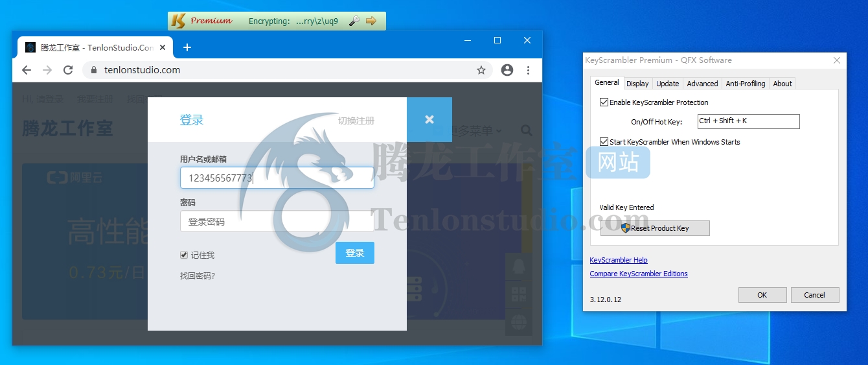Close the 腾龙工作室 browser tab
The image size is (868, 365).
click(163, 47)
